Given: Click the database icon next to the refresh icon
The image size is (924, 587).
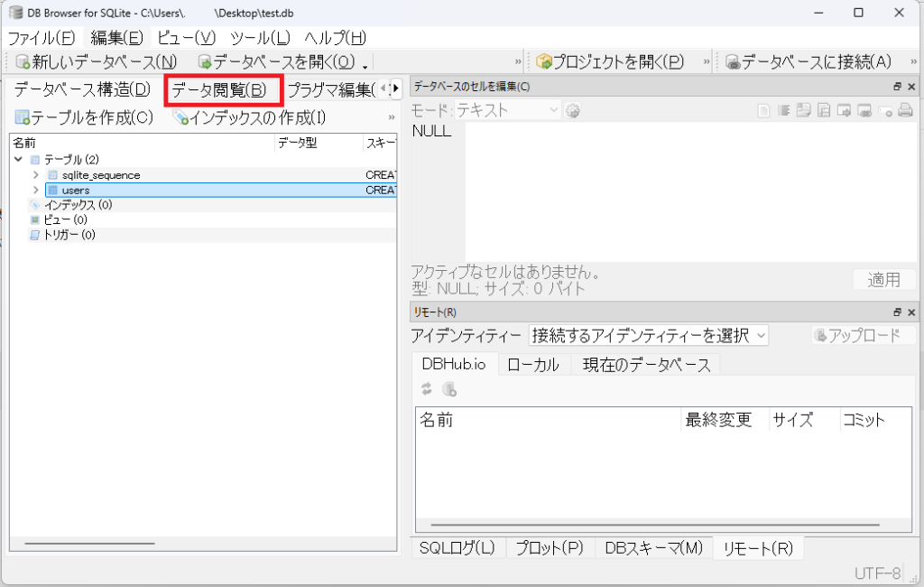Looking at the screenshot, I should 449,389.
